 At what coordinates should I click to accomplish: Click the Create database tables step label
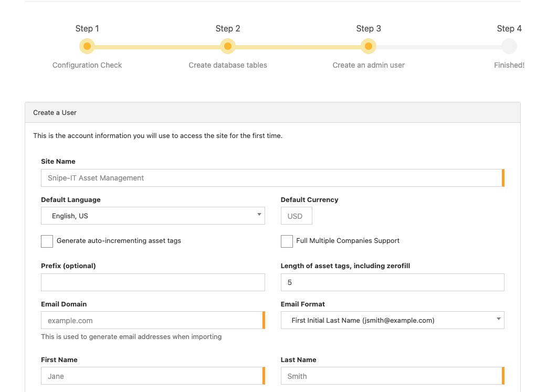coord(228,65)
